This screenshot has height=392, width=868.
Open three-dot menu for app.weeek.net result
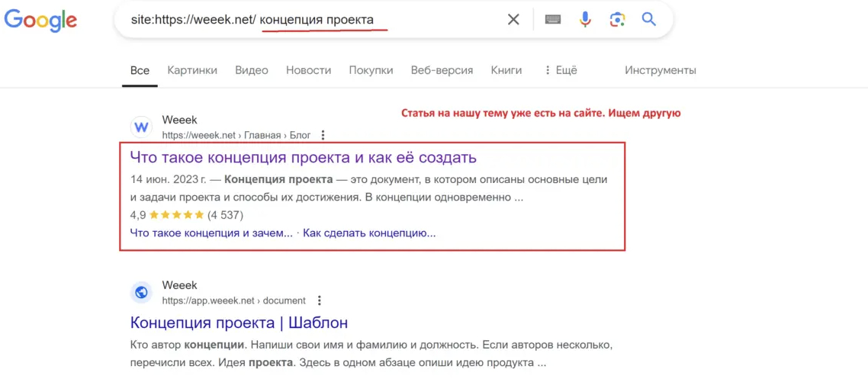click(x=319, y=300)
